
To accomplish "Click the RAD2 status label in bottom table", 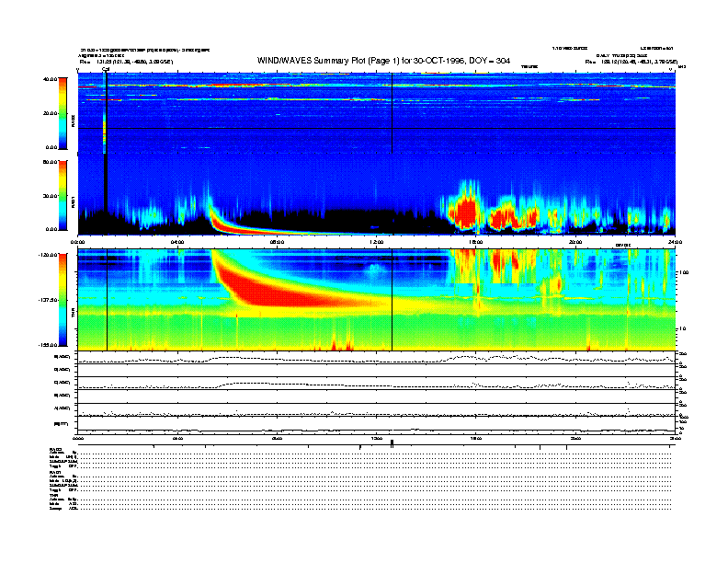I will coord(55,448).
